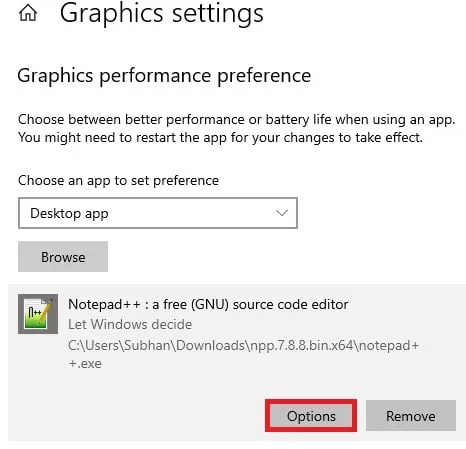Expand the app type dropdown chevron
The width and height of the screenshot is (466, 449).
coord(282,213)
